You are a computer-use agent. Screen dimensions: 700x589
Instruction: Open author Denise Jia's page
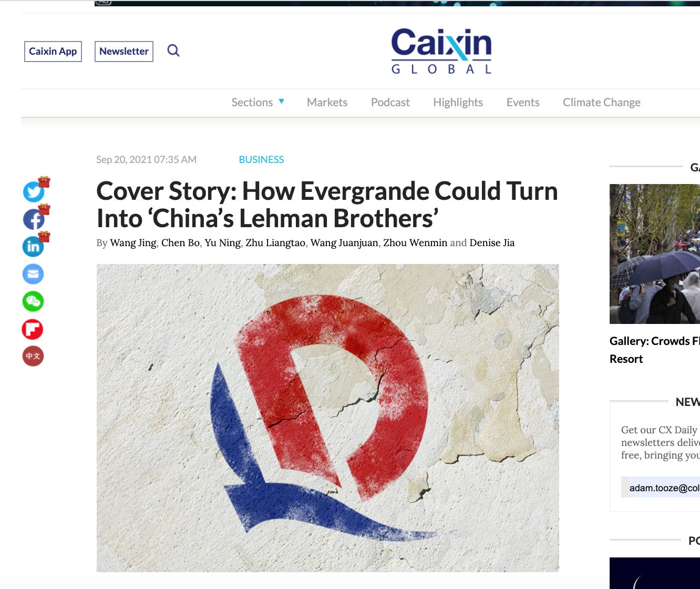point(492,243)
